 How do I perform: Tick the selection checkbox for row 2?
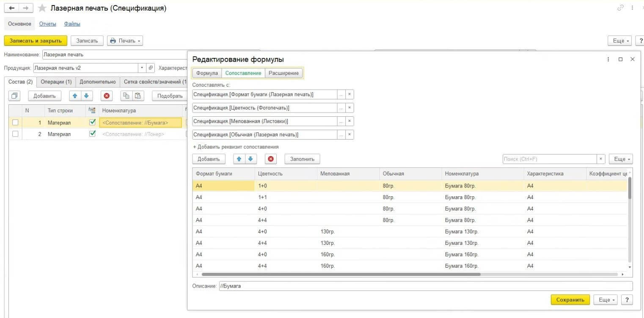coord(15,134)
